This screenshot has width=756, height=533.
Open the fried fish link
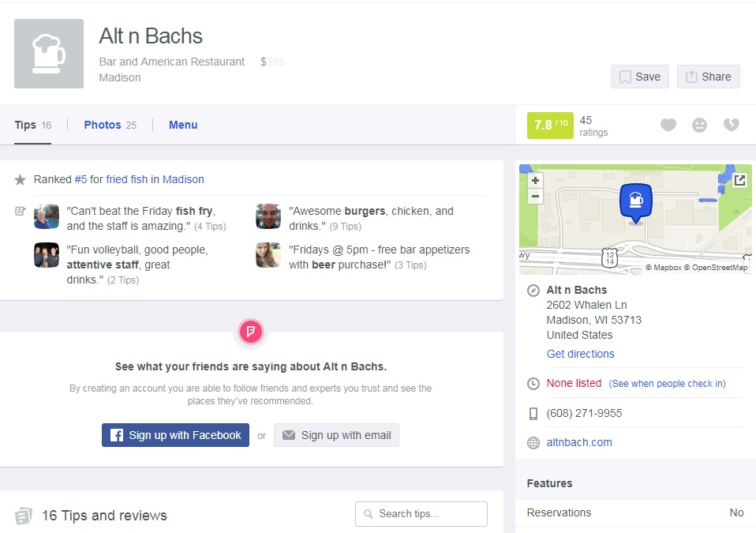(127, 179)
